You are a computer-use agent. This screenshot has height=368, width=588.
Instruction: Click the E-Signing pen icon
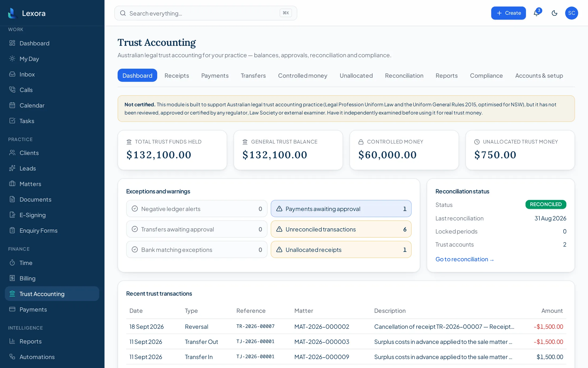[x=12, y=215]
